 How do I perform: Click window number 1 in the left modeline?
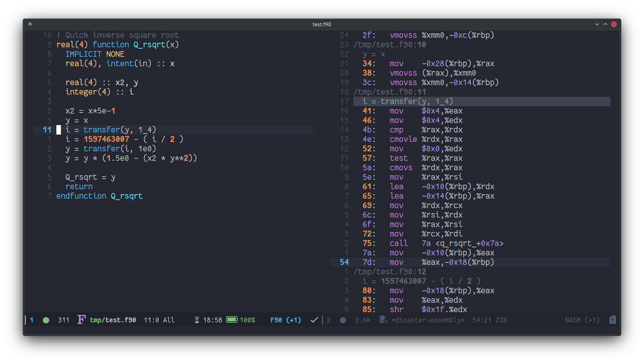(31, 320)
